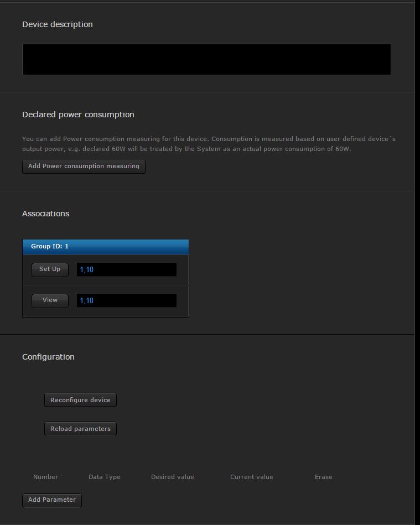Screen dimensions: 420x525
Task: Select the Group ID: 1 header
Action: pos(105,247)
